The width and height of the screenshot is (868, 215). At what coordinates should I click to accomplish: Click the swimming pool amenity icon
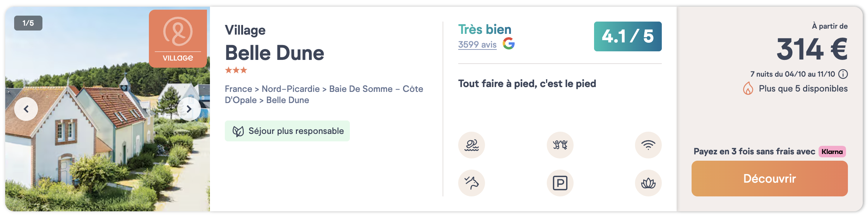(471, 145)
